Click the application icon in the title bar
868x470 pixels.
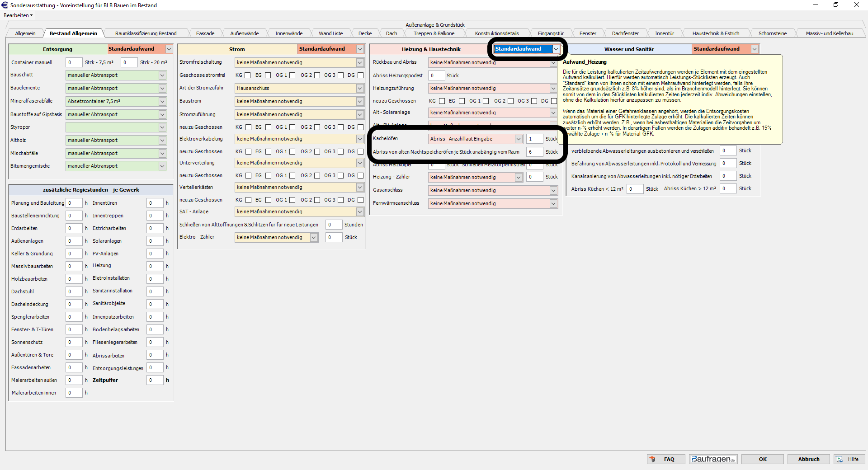point(5,5)
